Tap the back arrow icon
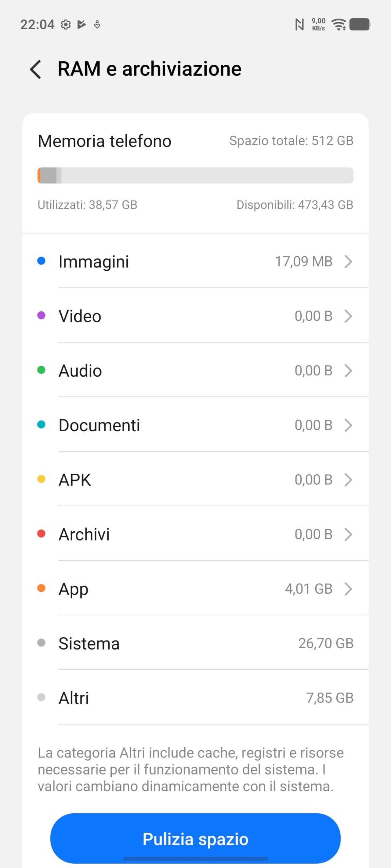The image size is (391, 868). [36, 69]
